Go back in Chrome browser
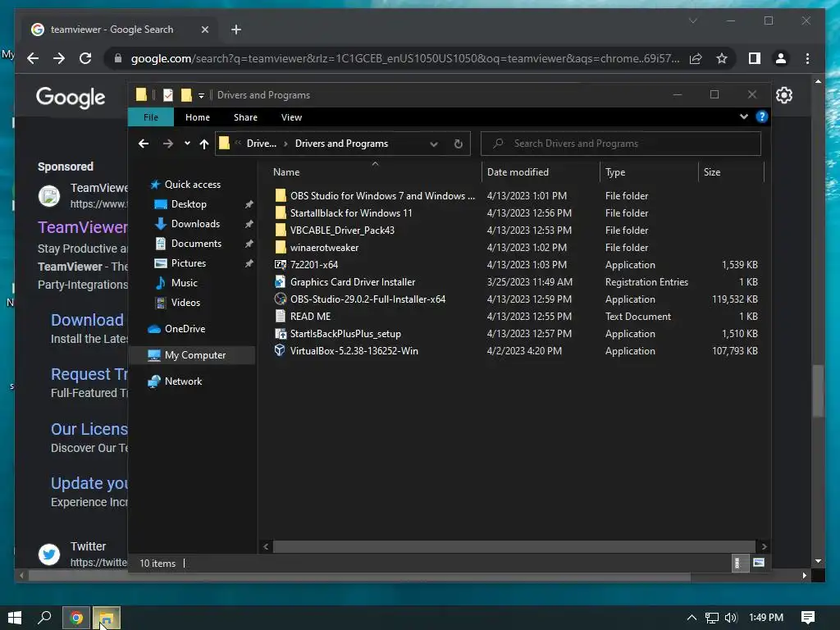 33,58
